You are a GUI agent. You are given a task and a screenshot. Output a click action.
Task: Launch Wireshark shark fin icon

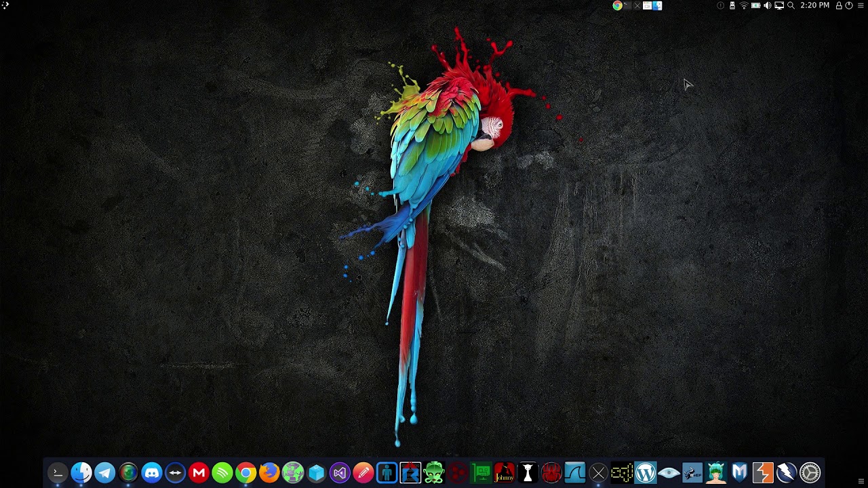click(575, 472)
